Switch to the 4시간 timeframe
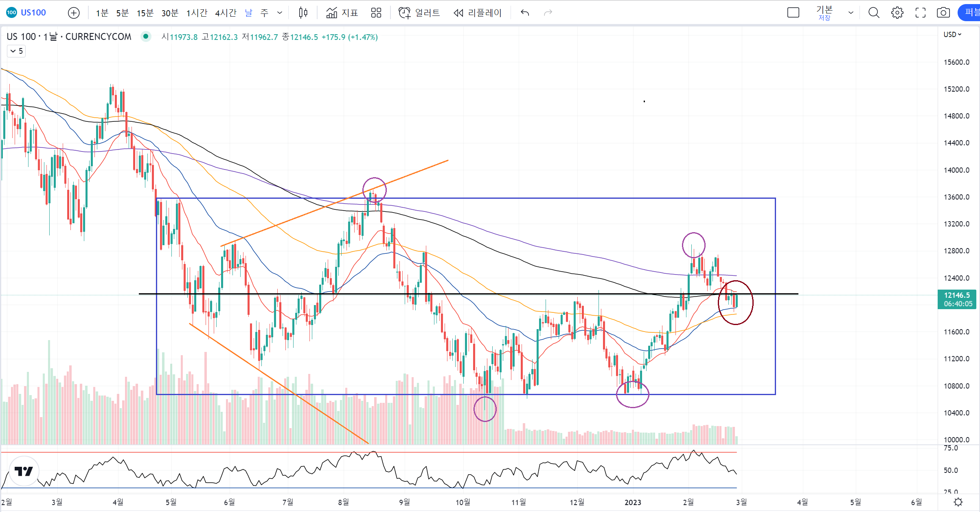 tap(226, 13)
